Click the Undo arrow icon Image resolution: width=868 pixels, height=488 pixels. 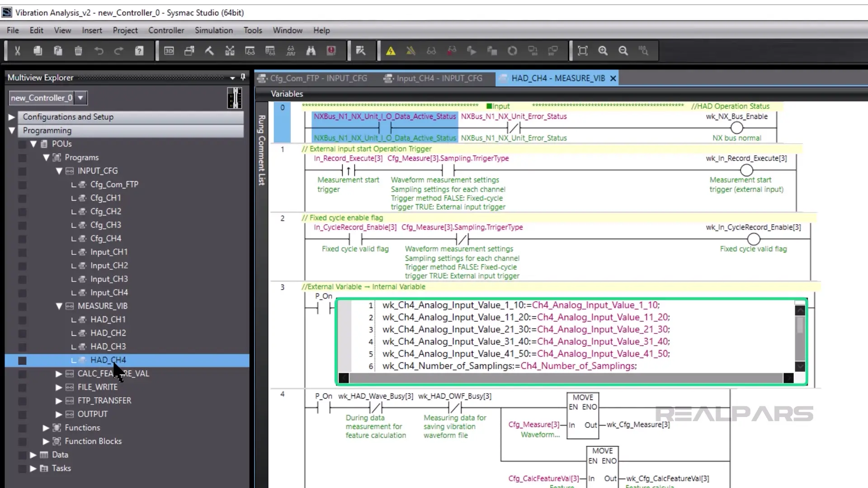coord(99,51)
